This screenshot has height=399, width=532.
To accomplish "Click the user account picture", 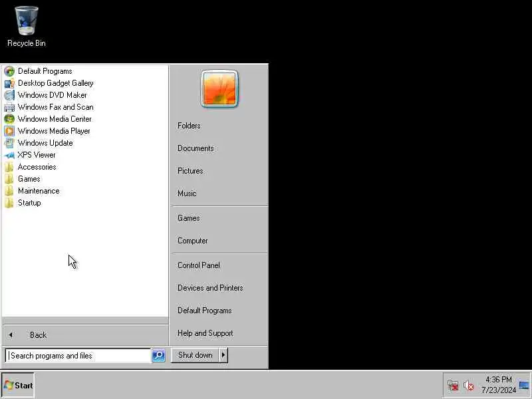I will pos(219,89).
